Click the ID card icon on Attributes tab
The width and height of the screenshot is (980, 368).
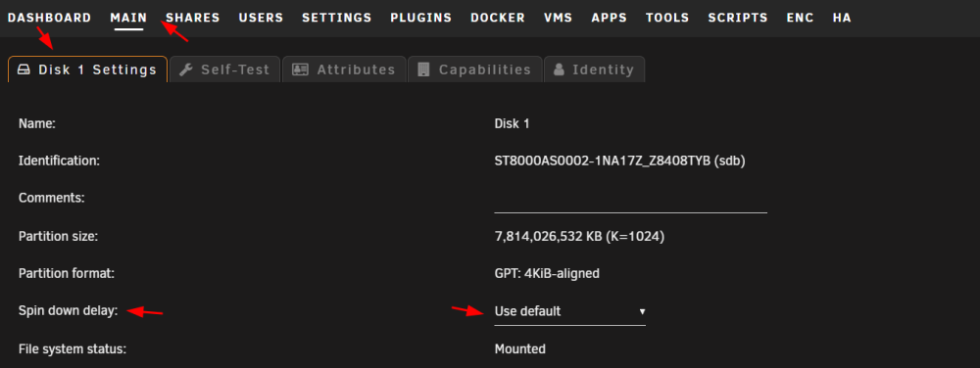click(300, 69)
